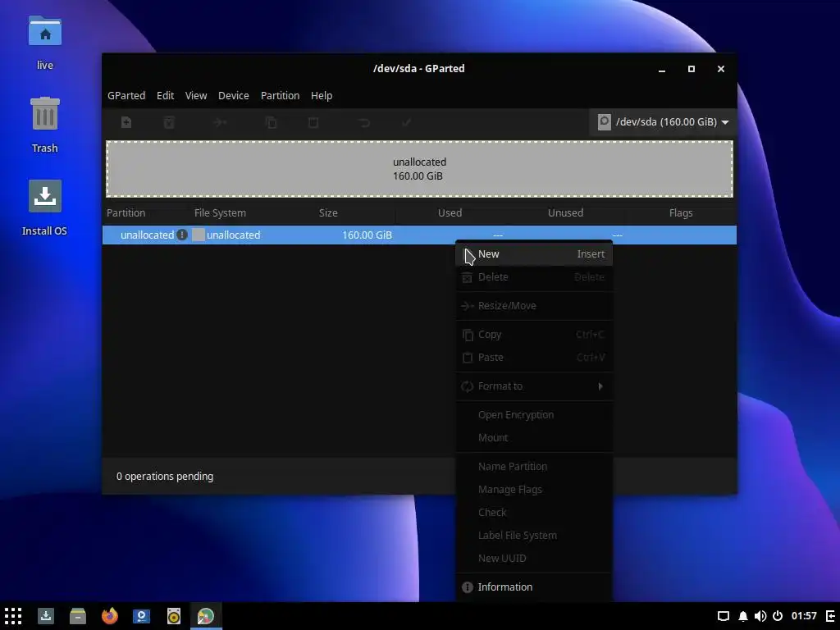Click the gray unallocated file system swatch
The image size is (840, 630).
click(199, 235)
